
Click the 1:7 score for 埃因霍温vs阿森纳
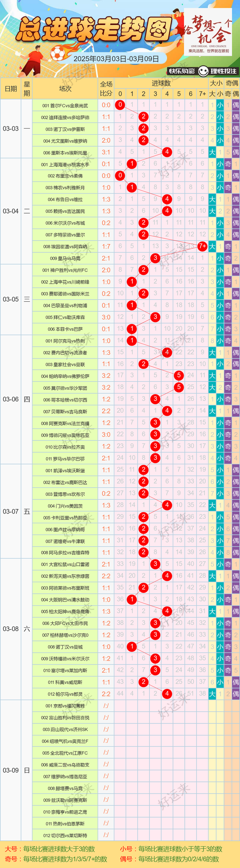(x=106, y=246)
